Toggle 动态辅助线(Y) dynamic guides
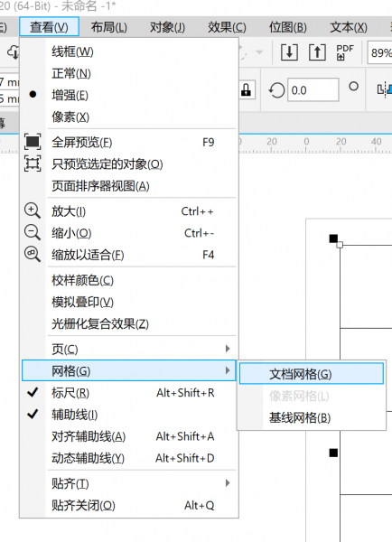Viewport: 392px width, 542px height. (129, 458)
